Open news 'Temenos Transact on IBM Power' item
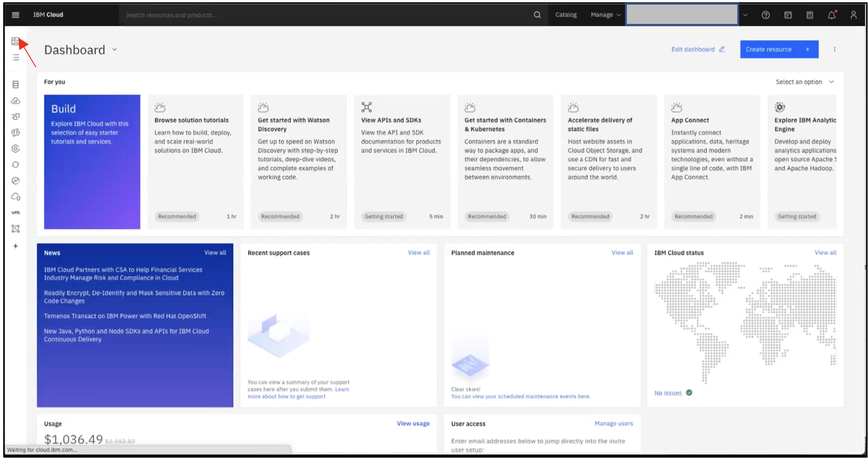The height and width of the screenshot is (459, 868). coord(125,316)
